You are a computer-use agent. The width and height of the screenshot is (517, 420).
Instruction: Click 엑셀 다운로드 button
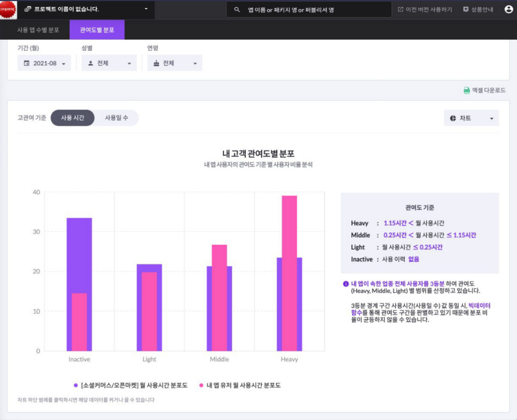484,91
